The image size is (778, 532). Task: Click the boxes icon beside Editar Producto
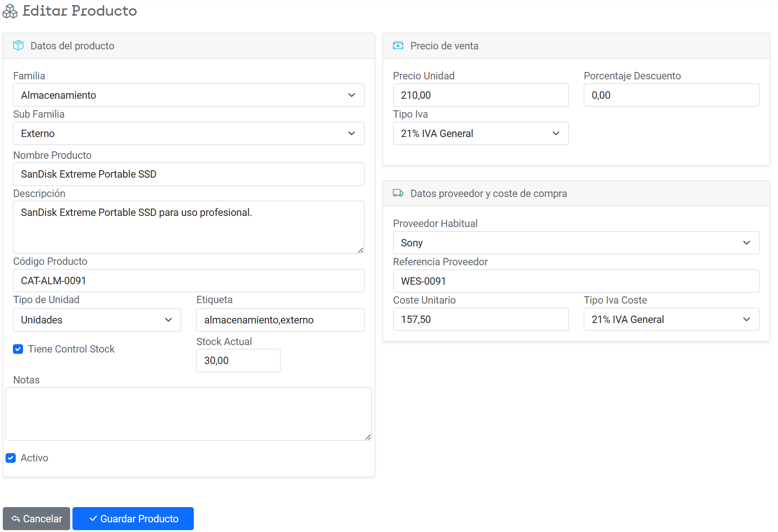(10, 11)
